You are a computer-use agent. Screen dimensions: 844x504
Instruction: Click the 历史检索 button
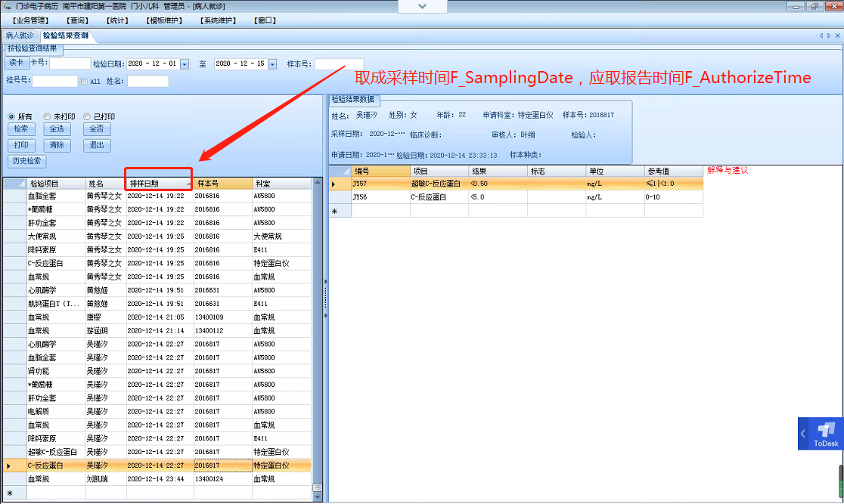pos(27,161)
